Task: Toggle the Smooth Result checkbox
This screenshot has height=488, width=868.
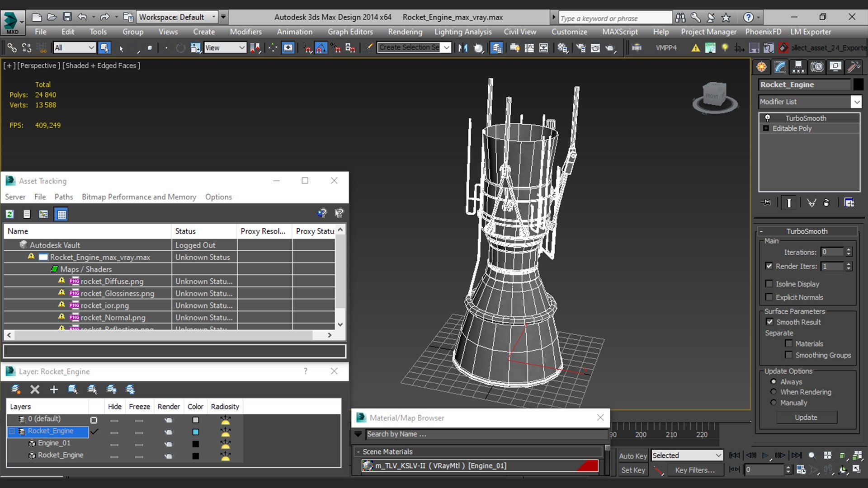Action: 769,322
